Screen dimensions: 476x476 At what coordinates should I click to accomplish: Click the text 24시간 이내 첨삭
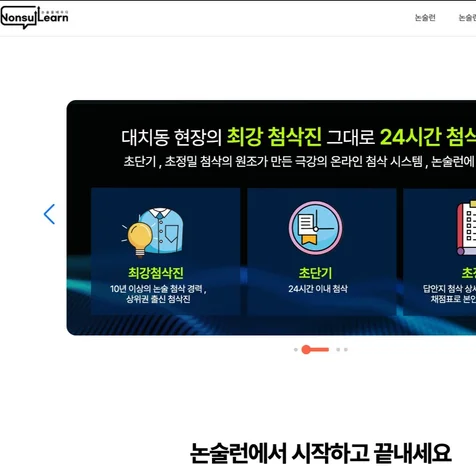pos(318,289)
